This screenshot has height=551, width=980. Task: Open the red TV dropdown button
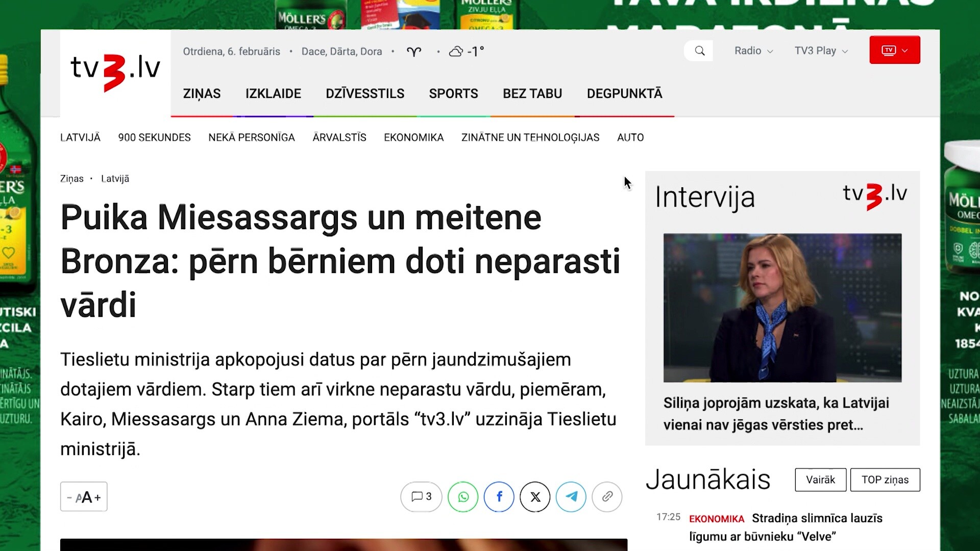[x=895, y=50]
